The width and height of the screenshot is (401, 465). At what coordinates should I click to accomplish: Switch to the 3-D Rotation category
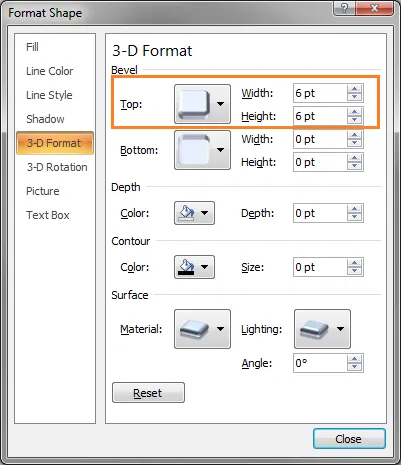[x=57, y=167]
